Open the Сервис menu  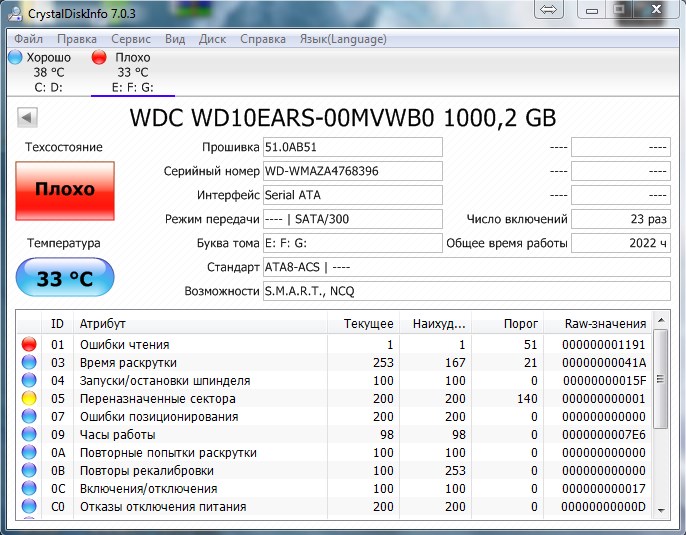pyautogui.click(x=131, y=39)
